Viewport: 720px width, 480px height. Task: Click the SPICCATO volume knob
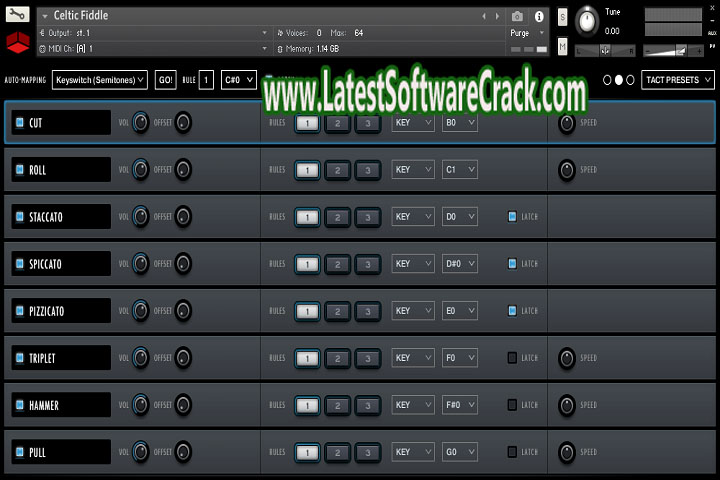[x=141, y=264]
